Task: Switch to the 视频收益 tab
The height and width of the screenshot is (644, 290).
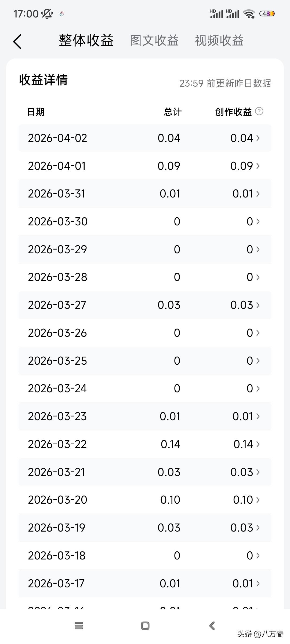Action: pyautogui.click(x=219, y=41)
